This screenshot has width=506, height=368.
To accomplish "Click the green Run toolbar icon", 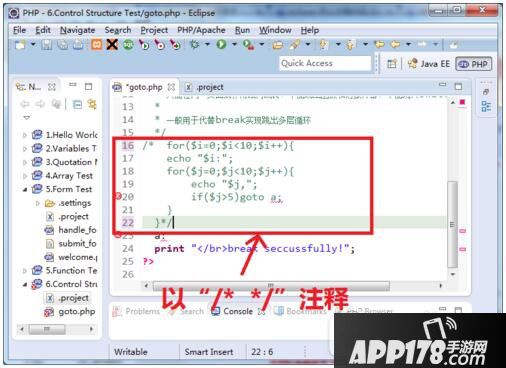I will coord(221,44).
